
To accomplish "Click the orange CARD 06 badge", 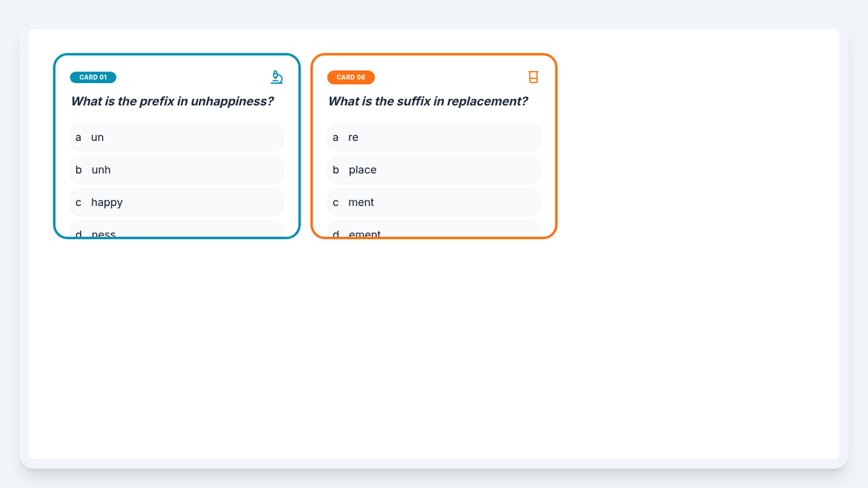I will click(x=351, y=77).
